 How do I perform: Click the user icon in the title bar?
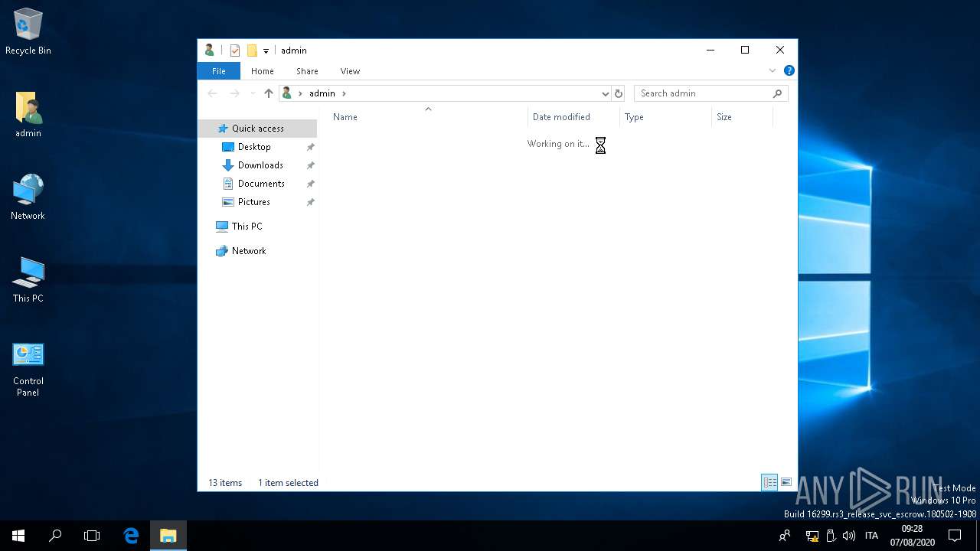[x=209, y=51]
